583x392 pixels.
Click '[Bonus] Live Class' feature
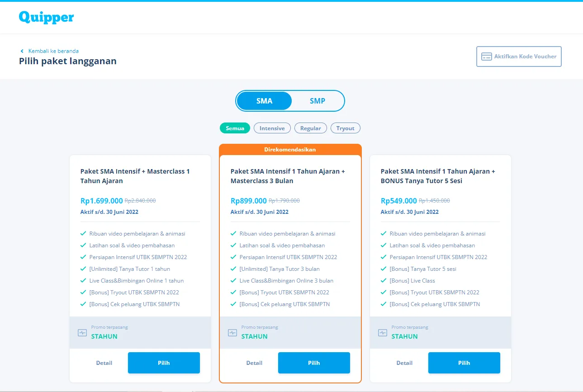(x=412, y=281)
